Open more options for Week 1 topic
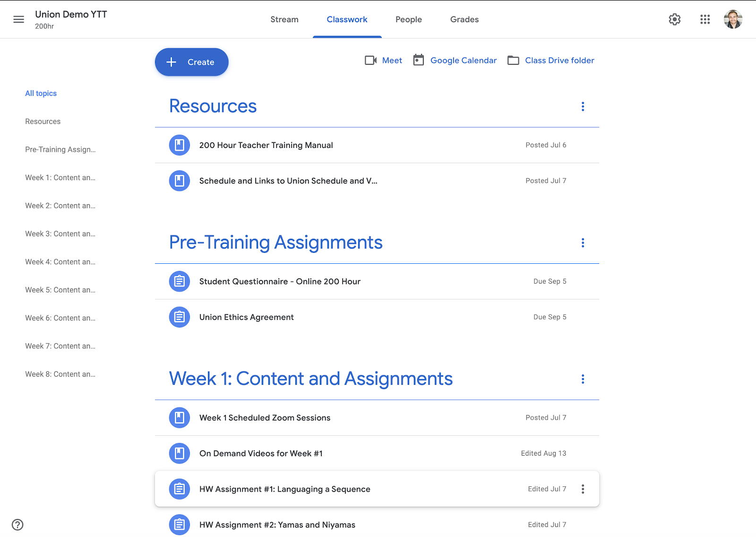 click(583, 379)
